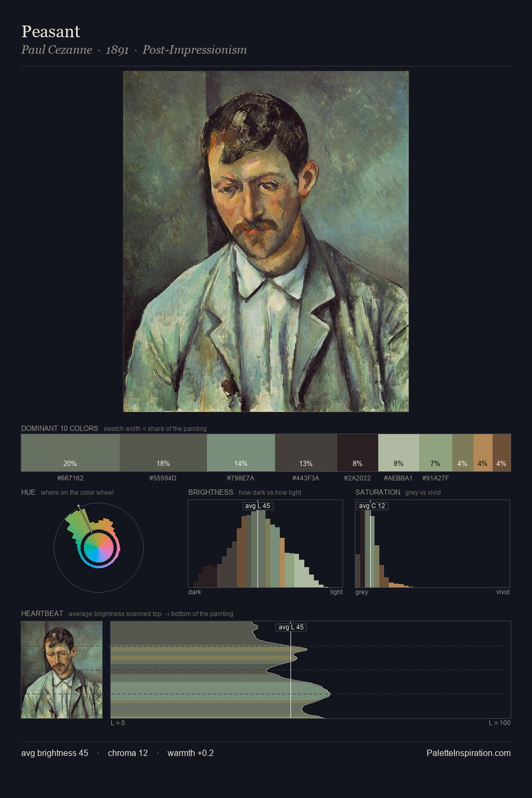Click hex code '#2A2022' text

[358, 478]
